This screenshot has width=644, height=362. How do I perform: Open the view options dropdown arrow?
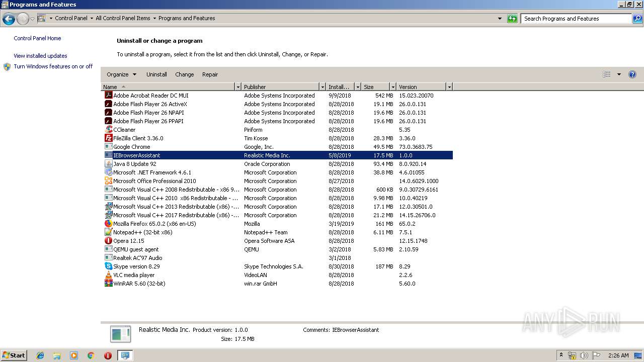(619, 74)
